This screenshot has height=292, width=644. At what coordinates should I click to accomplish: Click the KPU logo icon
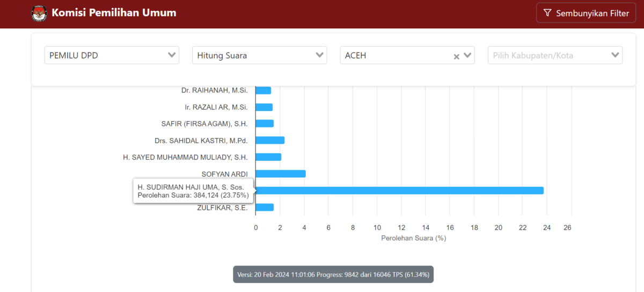point(39,13)
